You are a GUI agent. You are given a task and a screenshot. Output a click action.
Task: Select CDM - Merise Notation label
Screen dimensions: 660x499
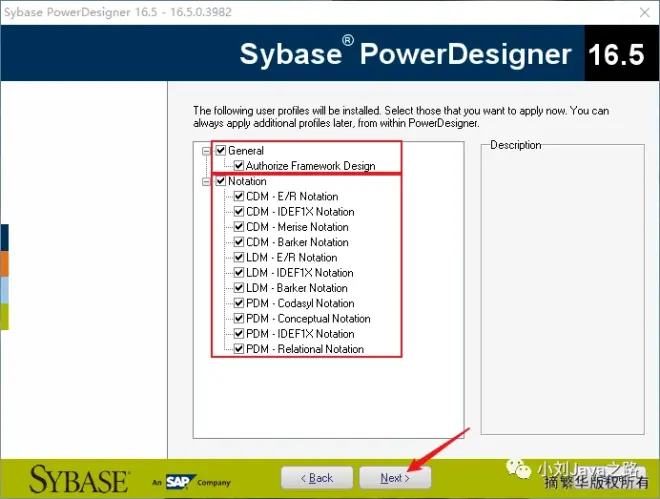pyautogui.click(x=297, y=227)
